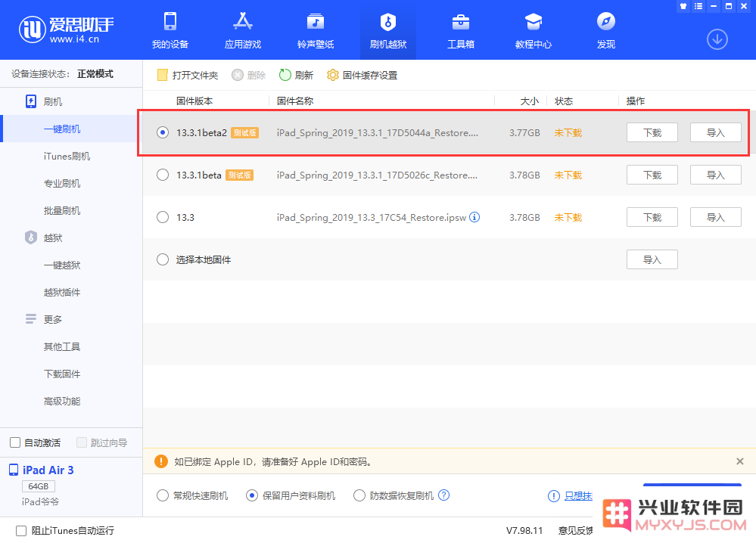
Task: Open 铃声壁纸 ringtone wallpaper icon
Action: tap(316, 22)
